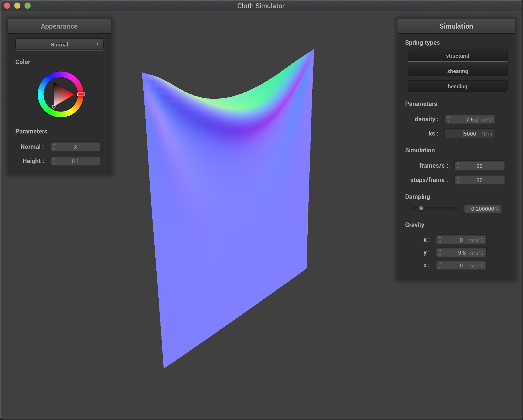Viewport: 523px width, 420px height.
Task: Expand the shader selection using its chevron arrow
Action: coord(97,44)
